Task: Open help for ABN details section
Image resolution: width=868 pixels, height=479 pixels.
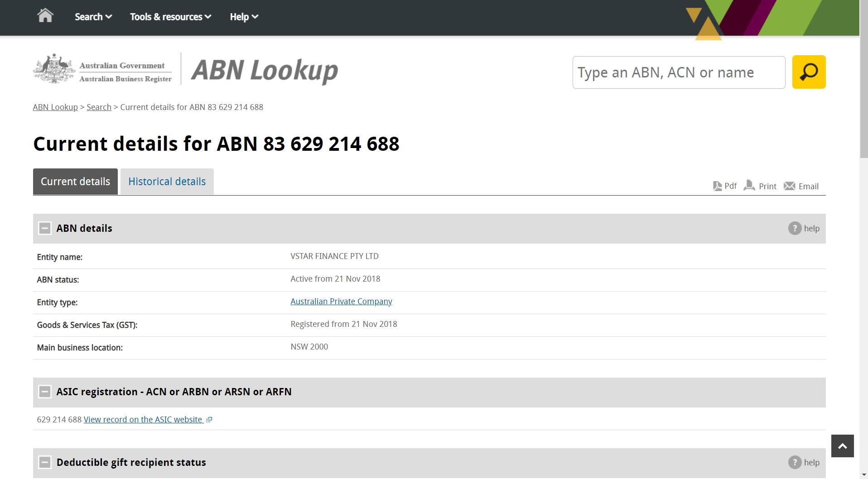Action: pyautogui.click(x=804, y=228)
